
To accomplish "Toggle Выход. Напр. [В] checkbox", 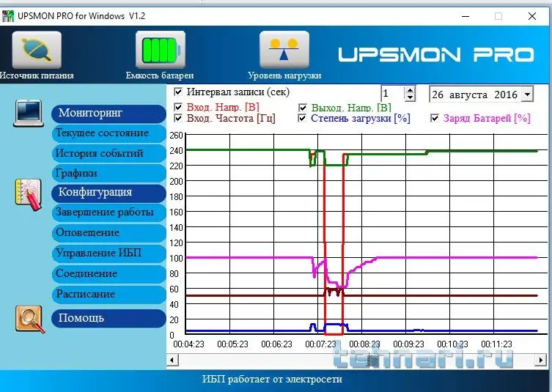I will 303,107.
